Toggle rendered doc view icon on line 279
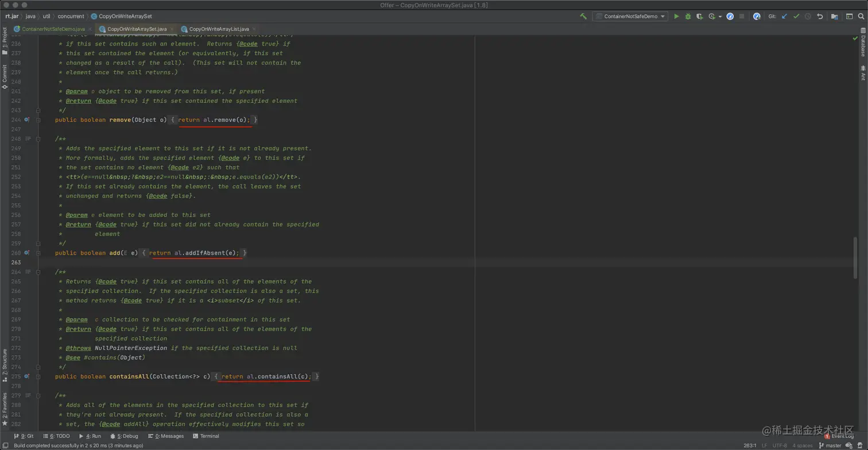The width and height of the screenshot is (868, 450). click(x=28, y=395)
